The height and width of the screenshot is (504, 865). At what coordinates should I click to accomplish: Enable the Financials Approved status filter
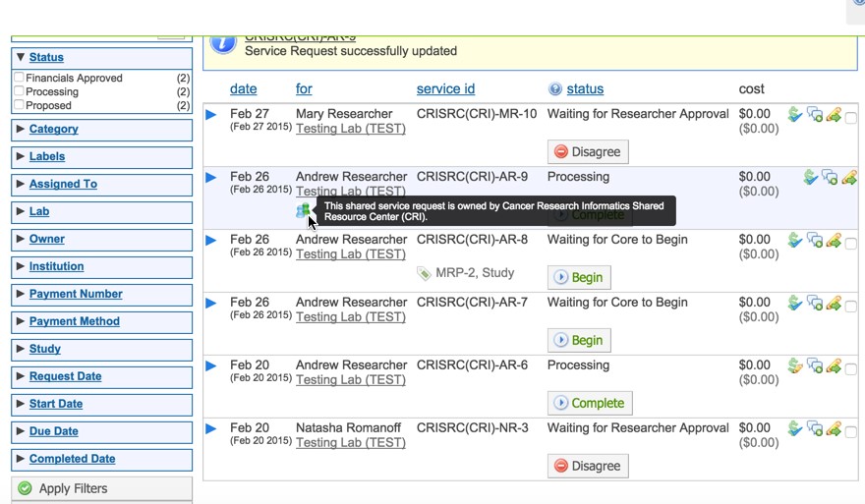coord(19,78)
